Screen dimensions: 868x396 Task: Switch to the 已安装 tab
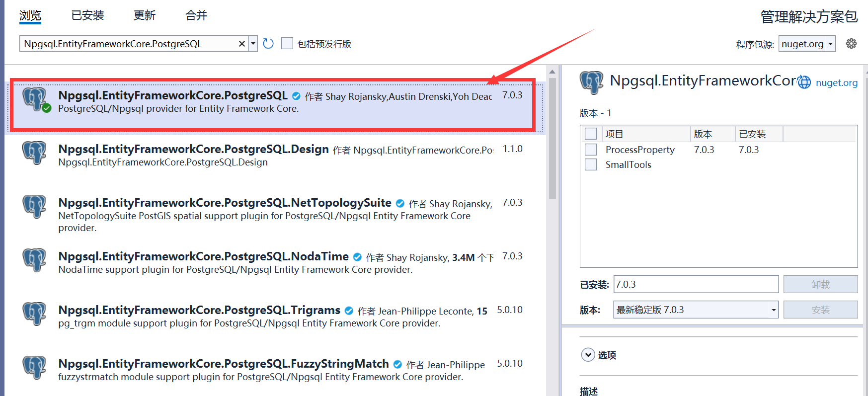click(88, 15)
